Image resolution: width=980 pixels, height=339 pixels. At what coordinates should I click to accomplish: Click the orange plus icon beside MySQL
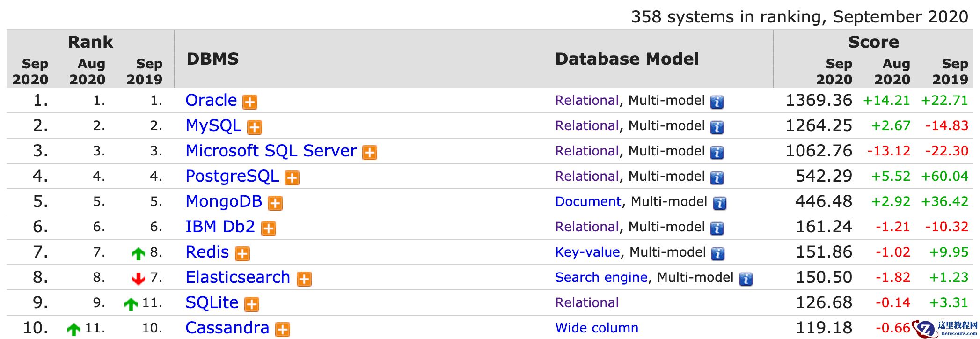click(x=255, y=127)
